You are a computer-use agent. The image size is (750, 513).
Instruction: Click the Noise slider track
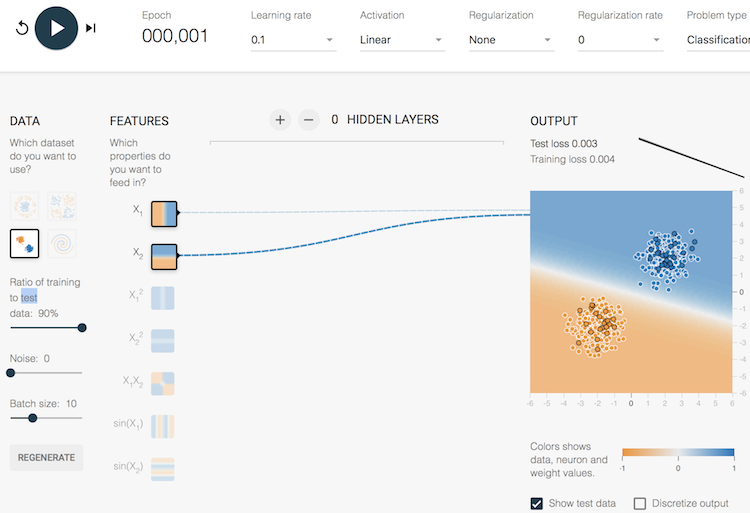(46, 372)
